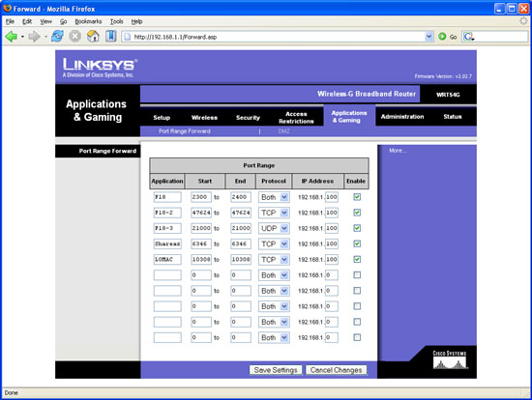Screen dimensions: 532x400
Task: Open the Edit menu
Action: pos(27,21)
